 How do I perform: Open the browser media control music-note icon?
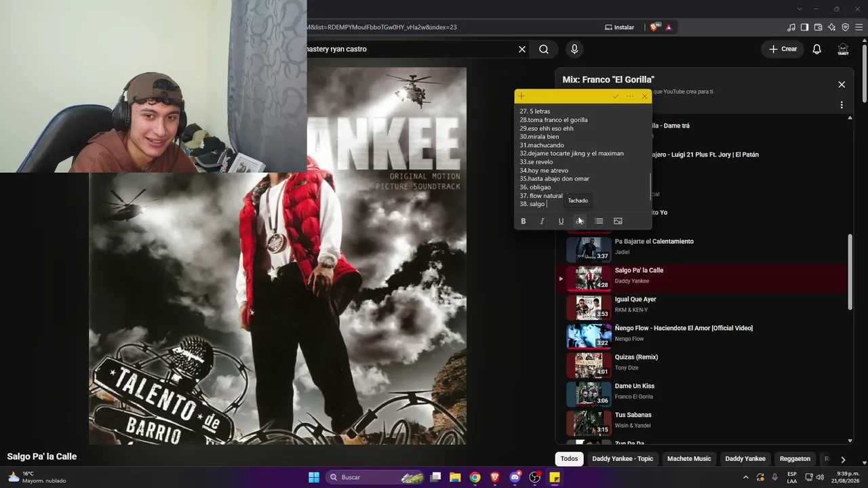[x=791, y=27]
